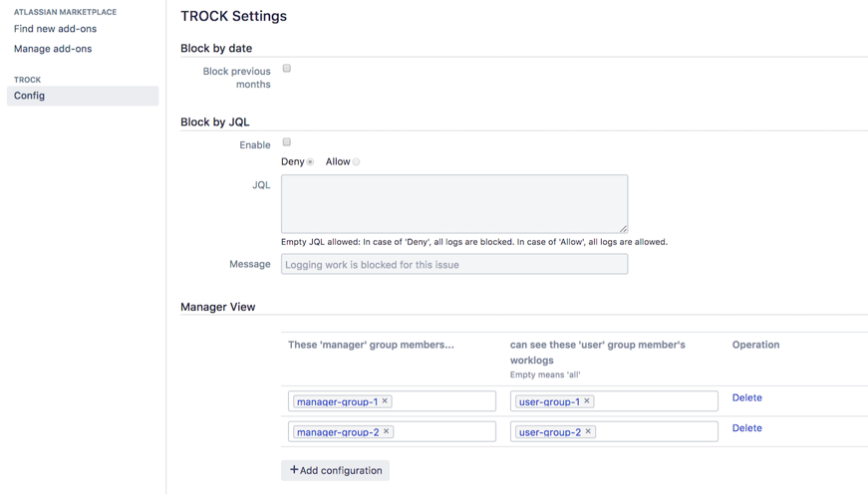868x494 pixels.
Task: Click the plus icon for Add configuration
Action: [294, 470]
